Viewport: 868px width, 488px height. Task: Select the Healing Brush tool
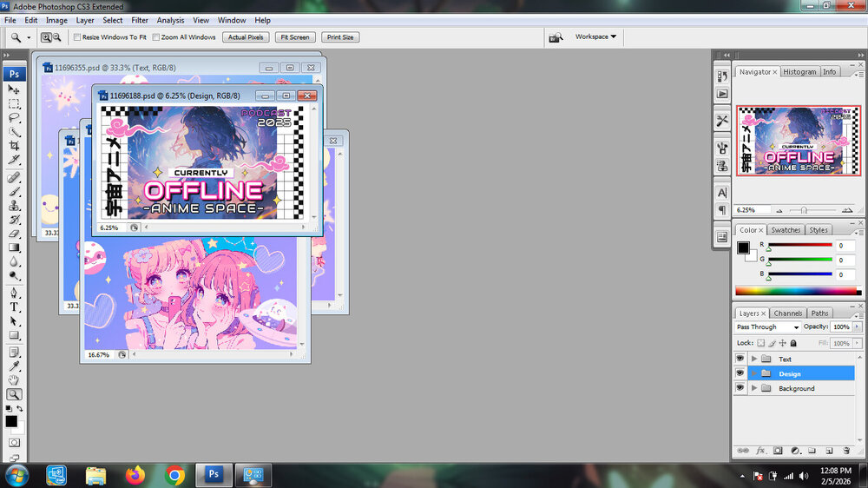[x=14, y=178]
